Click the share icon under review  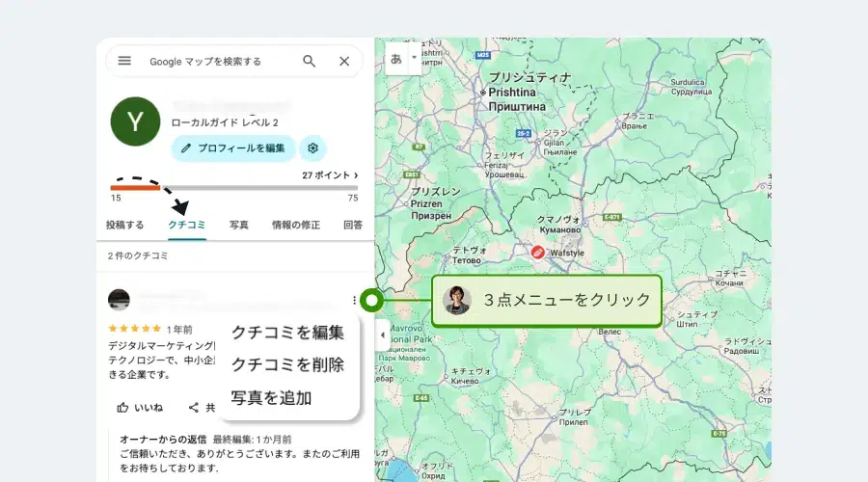point(194,408)
